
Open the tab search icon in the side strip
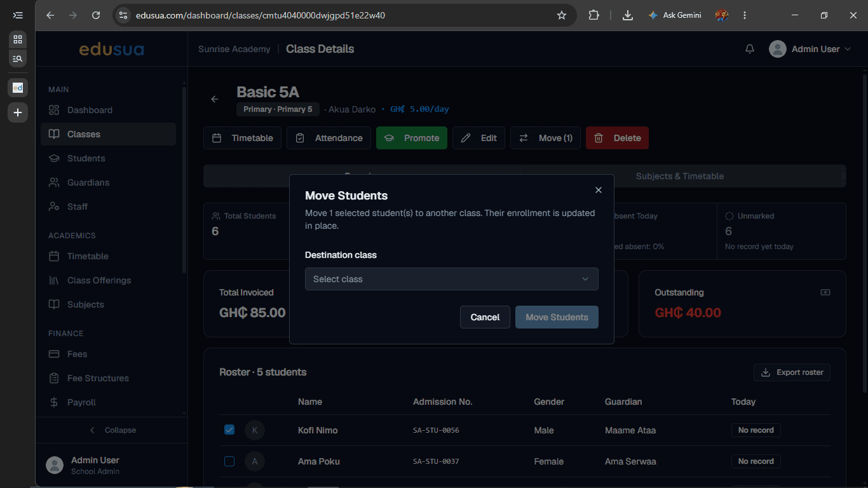(18, 58)
